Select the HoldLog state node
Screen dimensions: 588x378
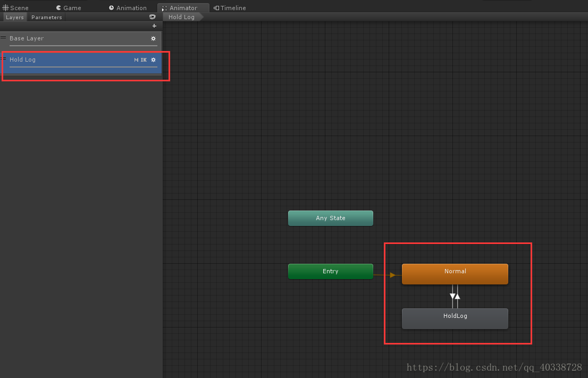[455, 319]
